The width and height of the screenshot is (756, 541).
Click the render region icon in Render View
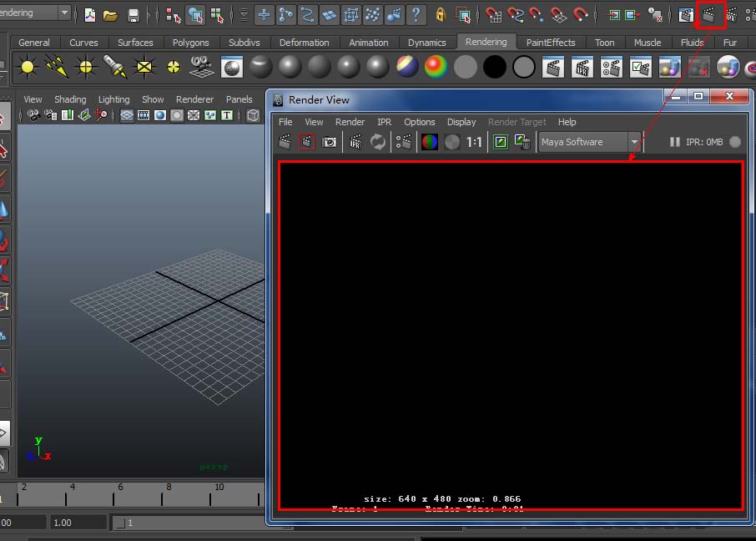306,142
